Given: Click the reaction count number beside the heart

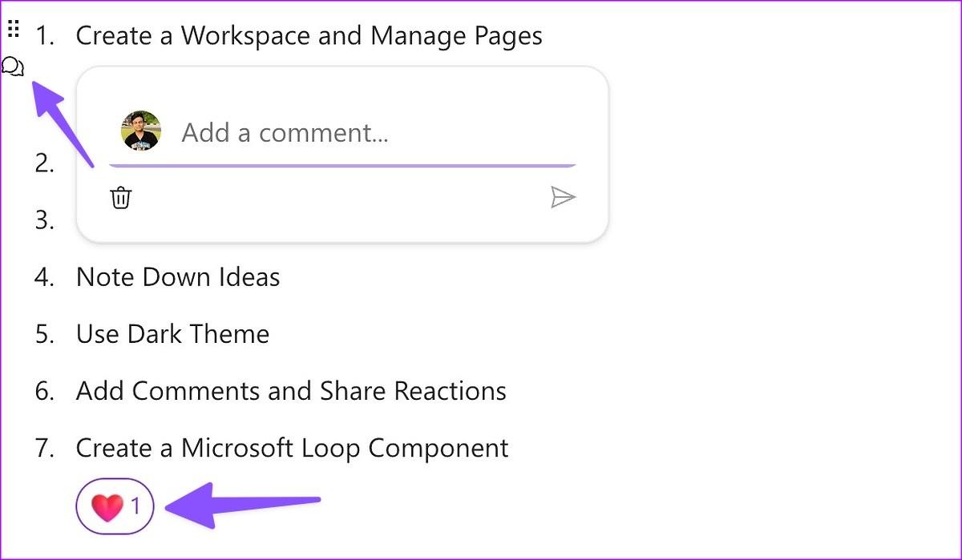Looking at the screenshot, I should 135,506.
